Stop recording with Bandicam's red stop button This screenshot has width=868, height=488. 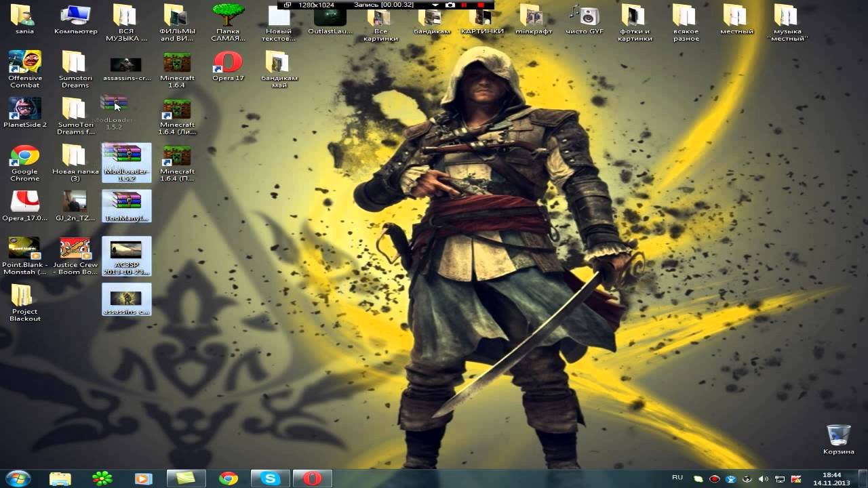pos(481,5)
